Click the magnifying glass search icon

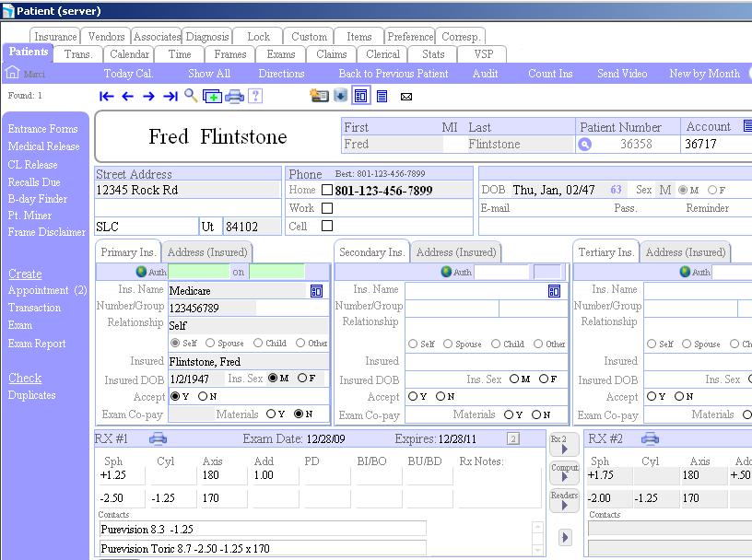[191, 95]
